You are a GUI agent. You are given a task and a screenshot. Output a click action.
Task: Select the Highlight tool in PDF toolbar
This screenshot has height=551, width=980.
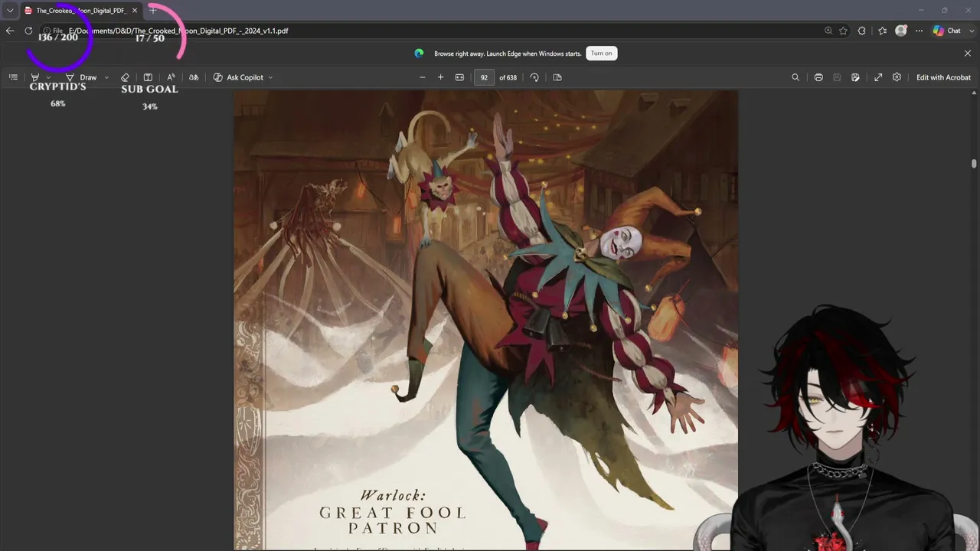[34, 77]
